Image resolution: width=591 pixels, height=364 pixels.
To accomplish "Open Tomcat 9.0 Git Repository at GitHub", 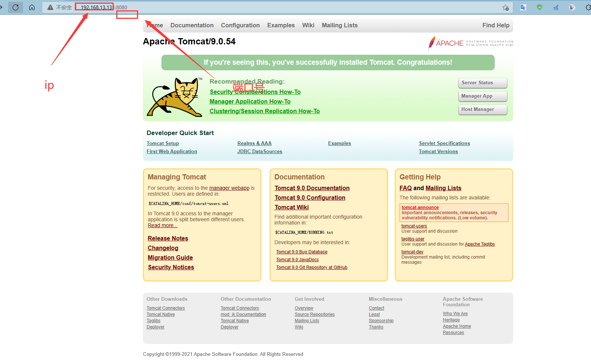I will pyautogui.click(x=311, y=267).
